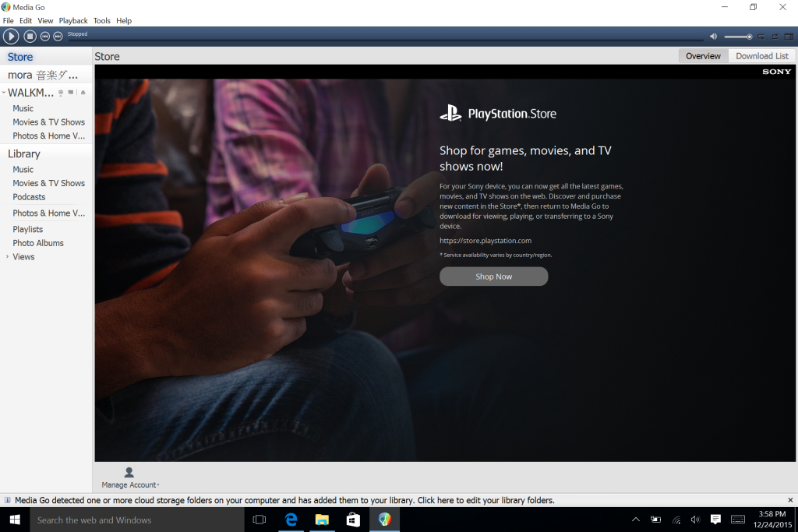Select Views in the sidebar
The height and width of the screenshot is (532, 798).
click(x=24, y=257)
